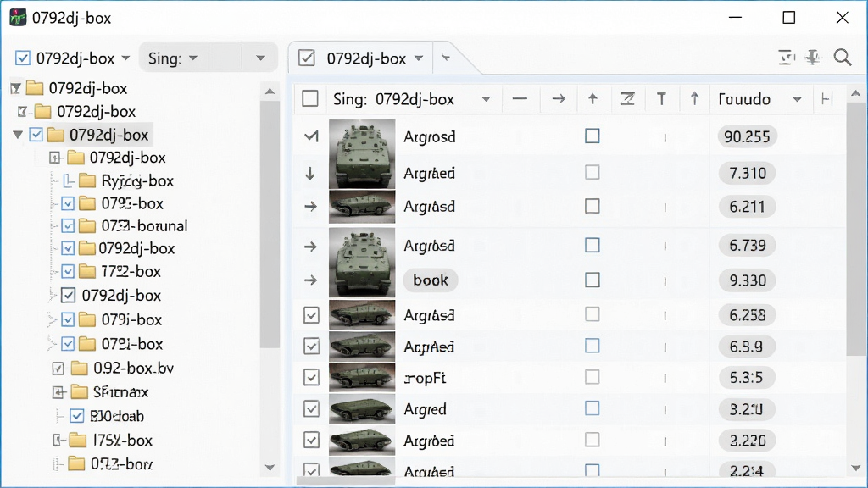Screen dimensions: 868x488
Task: Toggle the select-all checkbox in list header
Action: click(x=310, y=99)
